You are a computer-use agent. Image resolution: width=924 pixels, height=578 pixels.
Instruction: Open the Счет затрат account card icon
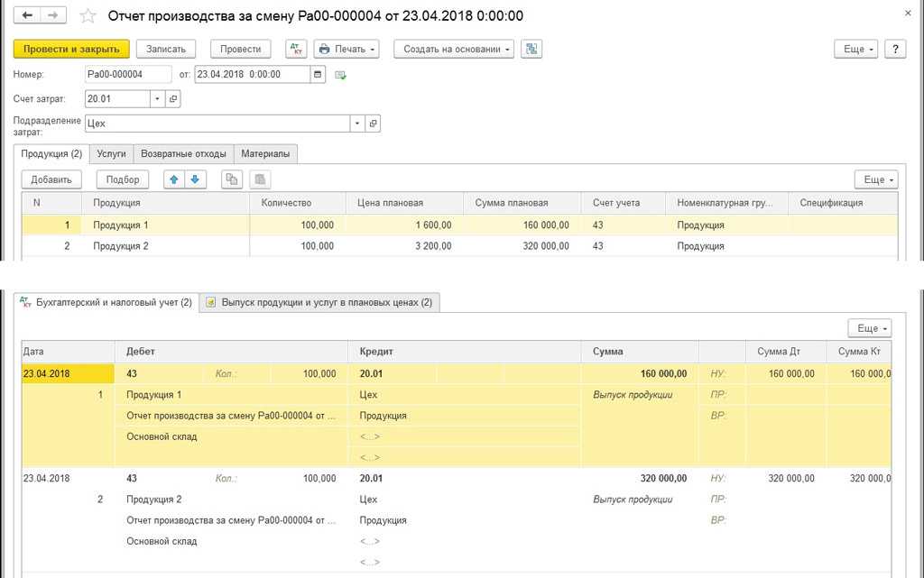point(173,99)
